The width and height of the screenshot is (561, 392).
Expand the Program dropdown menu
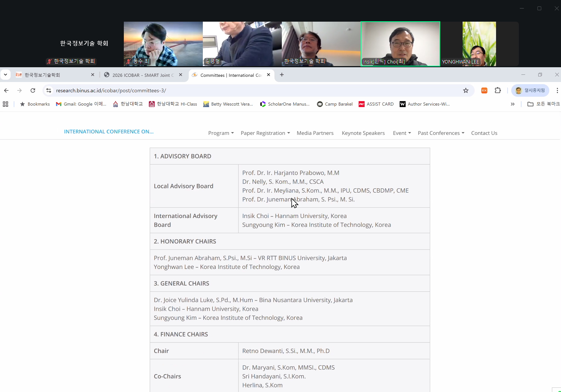coord(221,133)
